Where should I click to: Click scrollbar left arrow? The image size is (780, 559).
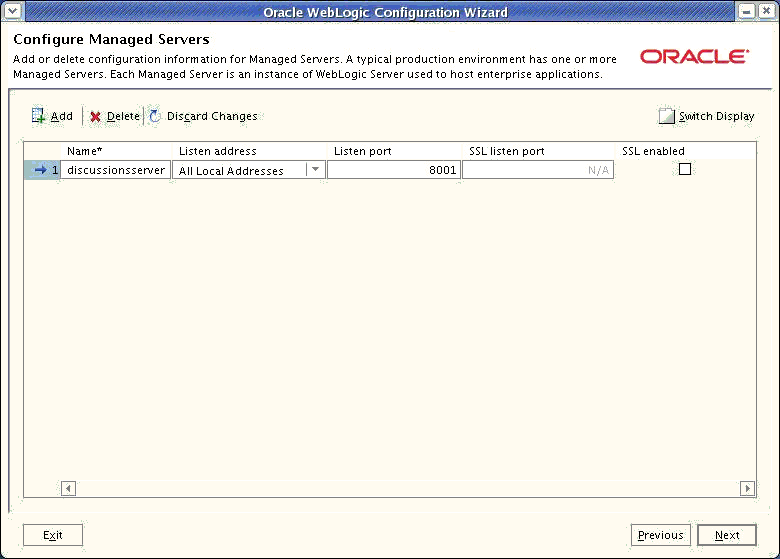(68, 488)
